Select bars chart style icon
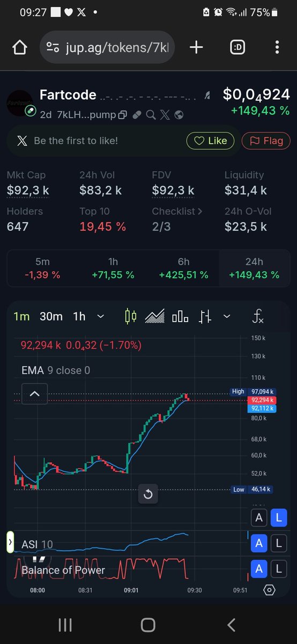The image size is (297, 644). tap(205, 317)
